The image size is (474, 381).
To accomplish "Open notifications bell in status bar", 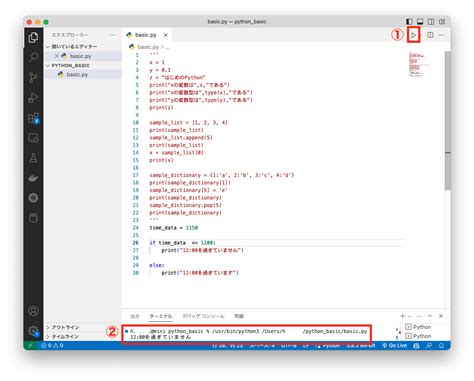I will 442,345.
